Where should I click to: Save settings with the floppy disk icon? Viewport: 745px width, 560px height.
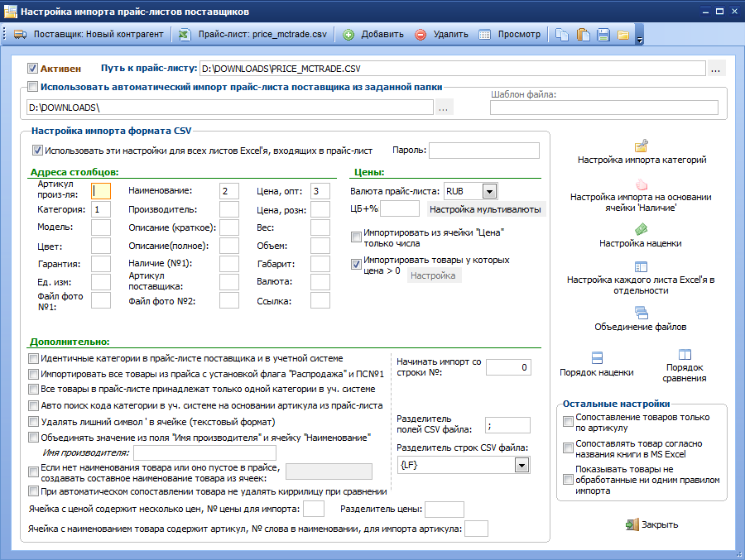coord(603,35)
